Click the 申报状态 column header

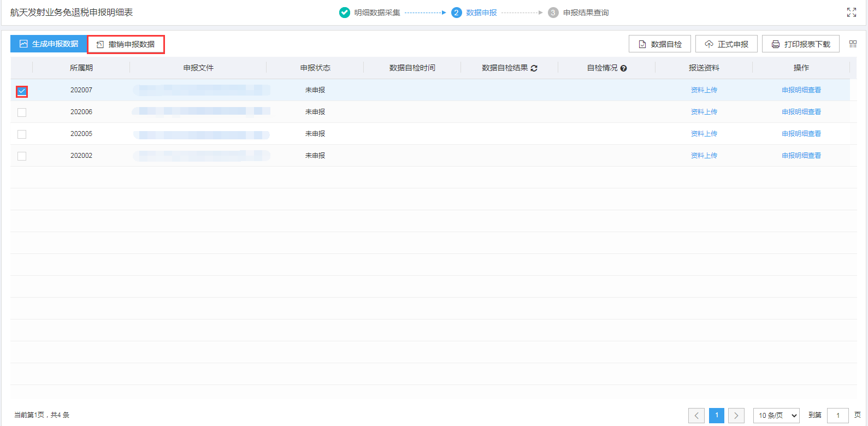(315, 68)
